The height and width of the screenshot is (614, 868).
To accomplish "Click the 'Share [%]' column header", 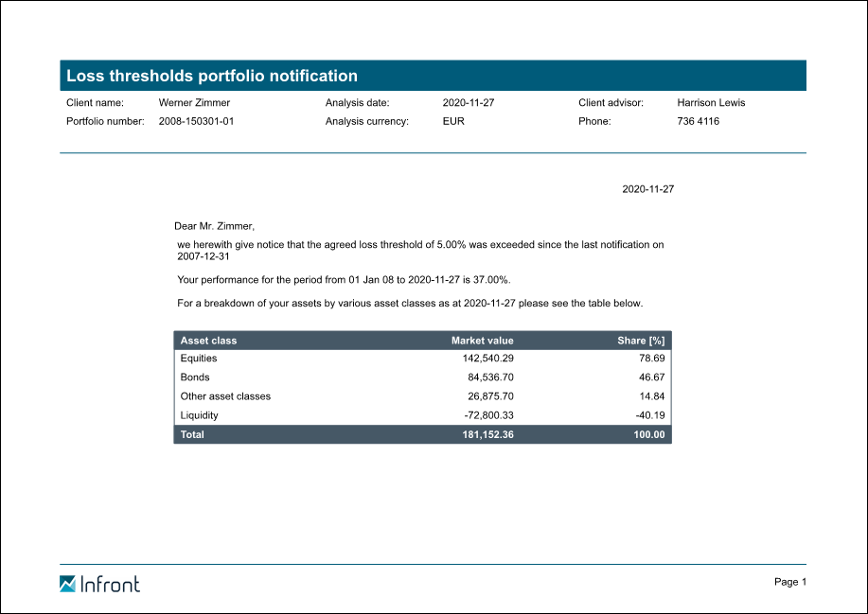I will (641, 340).
